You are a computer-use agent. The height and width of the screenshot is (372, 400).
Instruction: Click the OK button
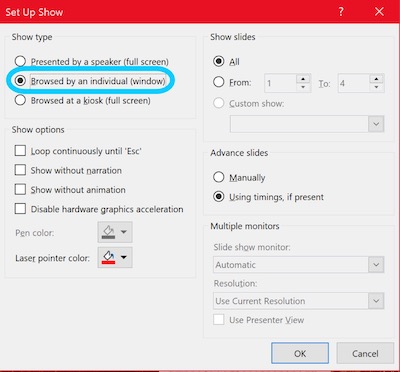tap(300, 353)
